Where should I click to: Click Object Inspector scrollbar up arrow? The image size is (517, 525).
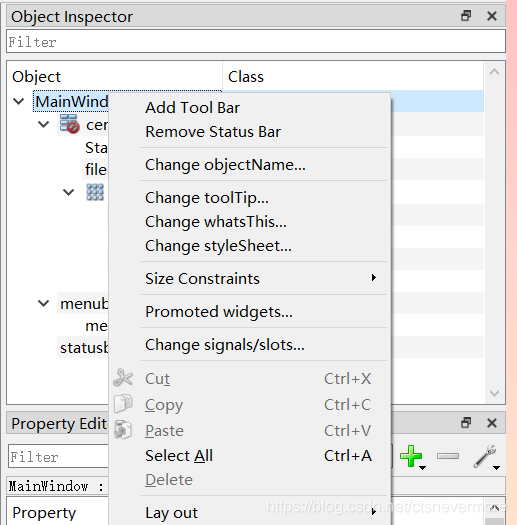(495, 71)
